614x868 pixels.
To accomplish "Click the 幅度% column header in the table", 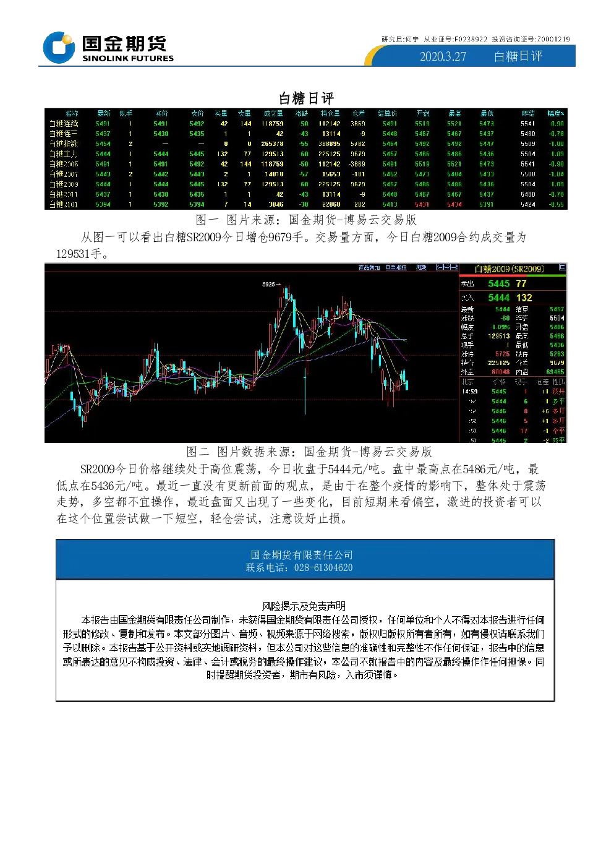I will (x=555, y=114).
